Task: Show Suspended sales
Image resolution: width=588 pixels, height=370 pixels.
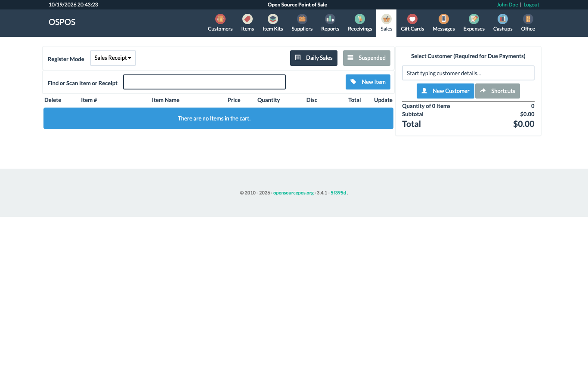Action: 367,58
